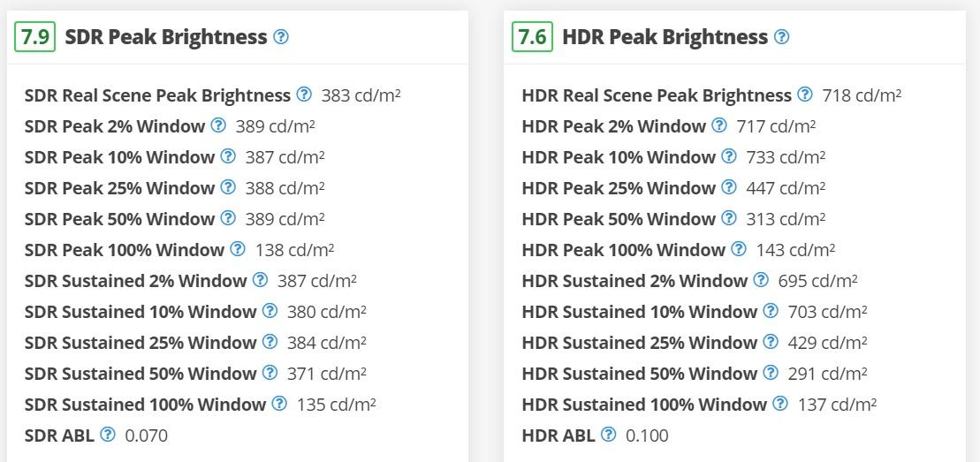Select the HDR Peak Brightness heading text
The image size is (980, 462).
pos(665,37)
